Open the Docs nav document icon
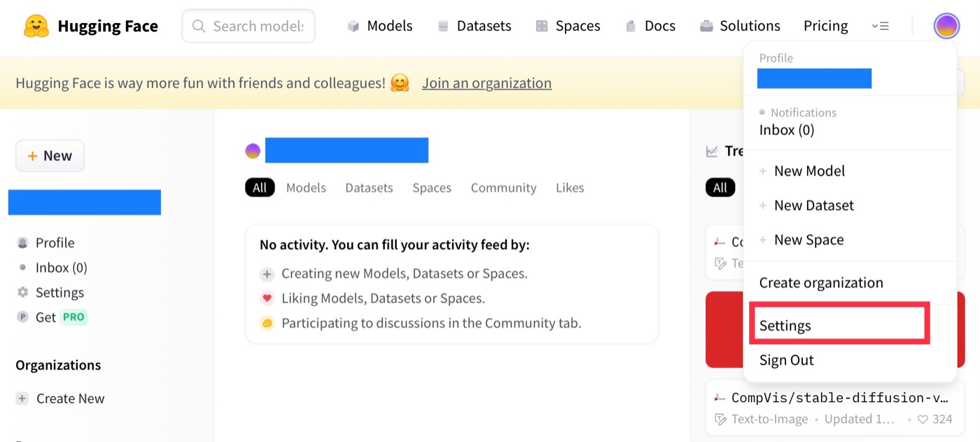980x442 pixels. (x=631, y=27)
